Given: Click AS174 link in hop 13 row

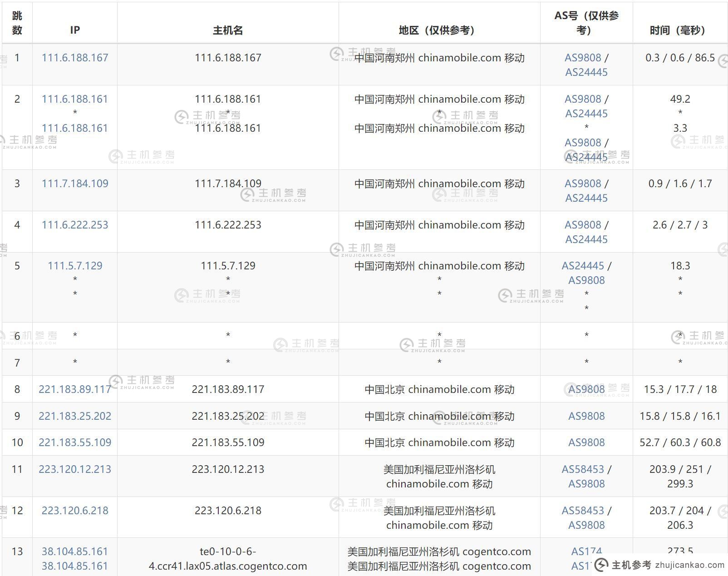Looking at the screenshot, I should point(586,551).
